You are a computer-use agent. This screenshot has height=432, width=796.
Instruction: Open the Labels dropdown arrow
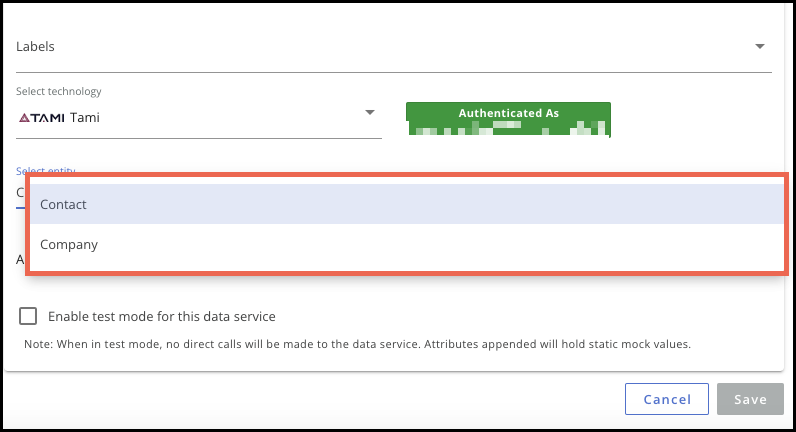pyautogui.click(x=759, y=46)
